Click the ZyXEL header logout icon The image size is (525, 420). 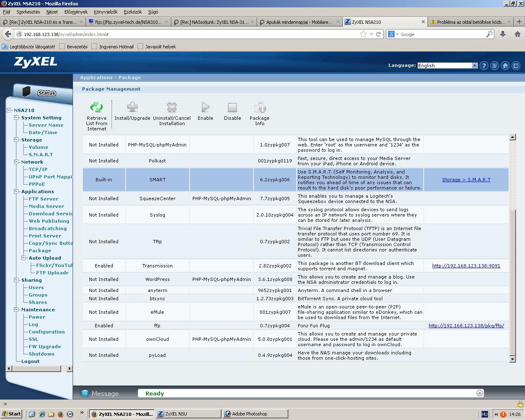(x=516, y=66)
